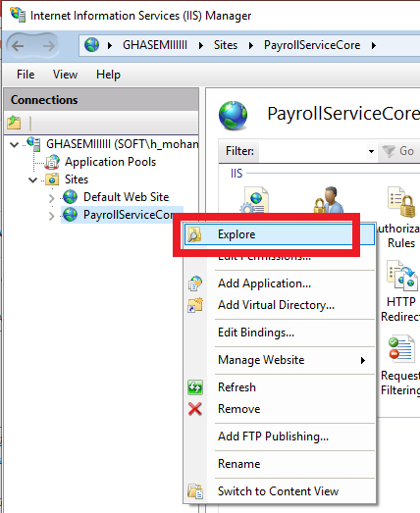Screen dimensions: 420x513
Task: Open the View menu
Action: [x=65, y=75]
